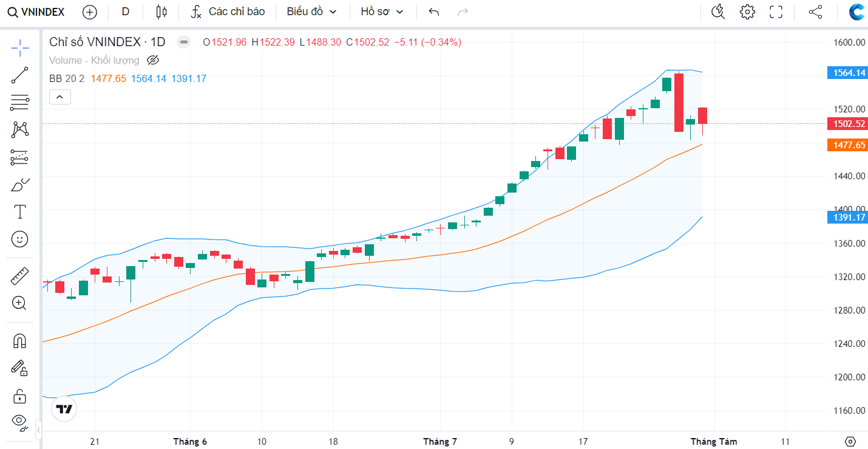Open Fibonacci/horizontal lines tool group
The height and width of the screenshot is (449, 868).
[x=20, y=103]
